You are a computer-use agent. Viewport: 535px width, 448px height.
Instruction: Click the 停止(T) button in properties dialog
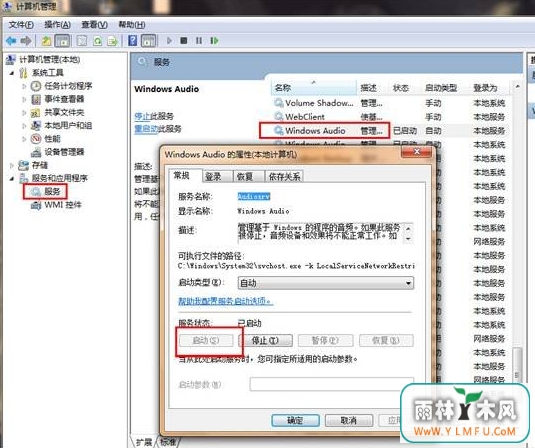coord(265,340)
